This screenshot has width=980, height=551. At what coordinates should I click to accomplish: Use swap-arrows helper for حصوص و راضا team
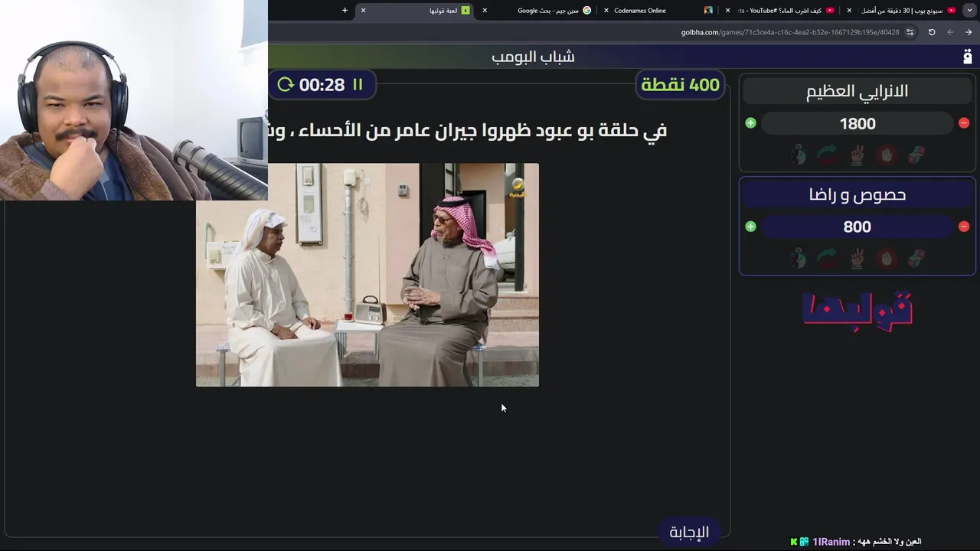(828, 259)
